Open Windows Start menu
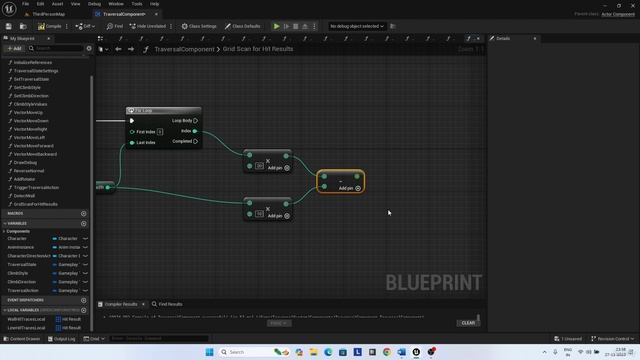The width and height of the screenshot is (640, 360). [209, 352]
